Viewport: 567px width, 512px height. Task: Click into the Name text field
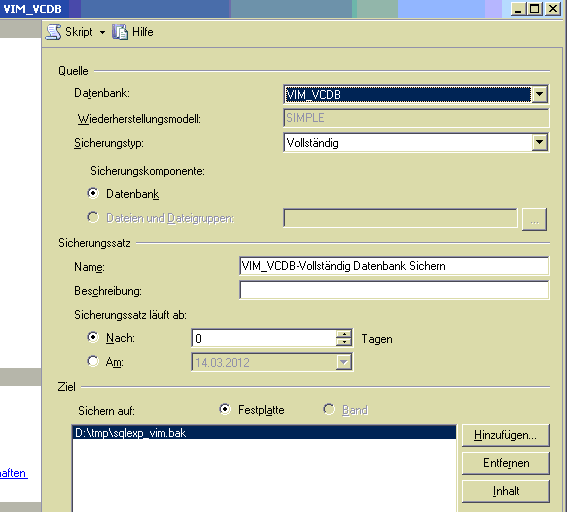point(394,266)
